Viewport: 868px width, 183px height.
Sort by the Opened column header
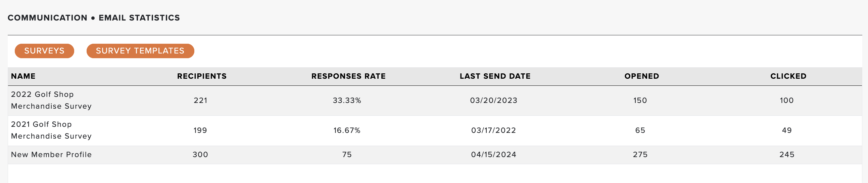tap(641, 76)
